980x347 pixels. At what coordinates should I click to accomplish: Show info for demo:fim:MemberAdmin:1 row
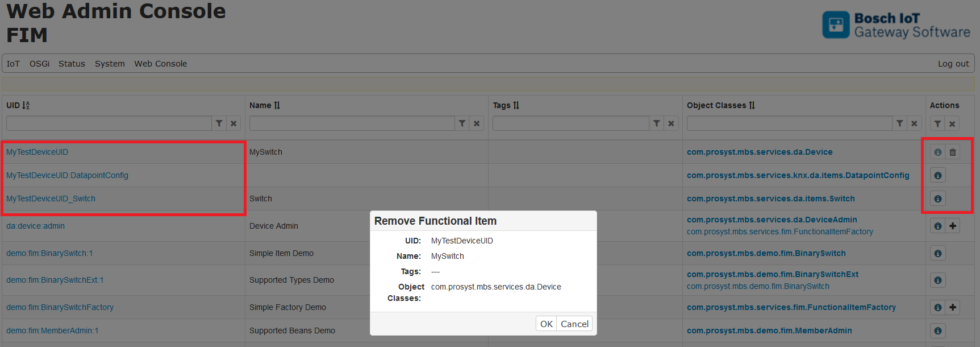[x=937, y=331]
